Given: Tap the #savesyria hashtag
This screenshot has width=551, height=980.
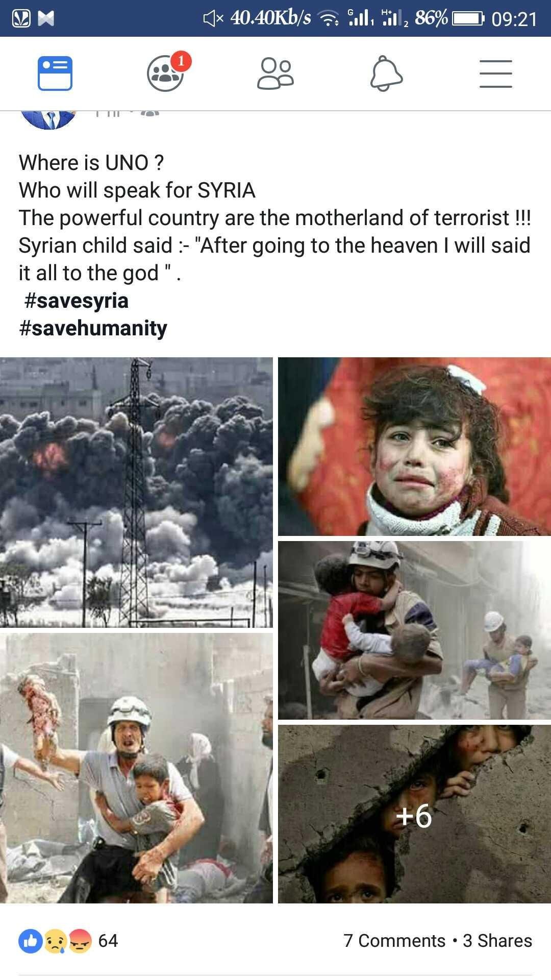Looking at the screenshot, I should 76,300.
